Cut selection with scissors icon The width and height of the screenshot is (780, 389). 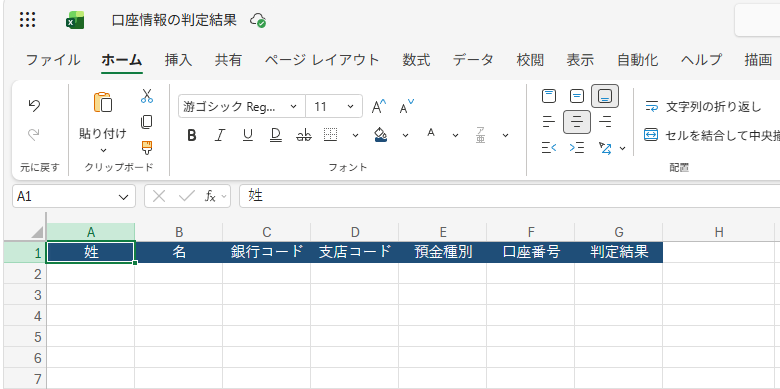pos(147,96)
